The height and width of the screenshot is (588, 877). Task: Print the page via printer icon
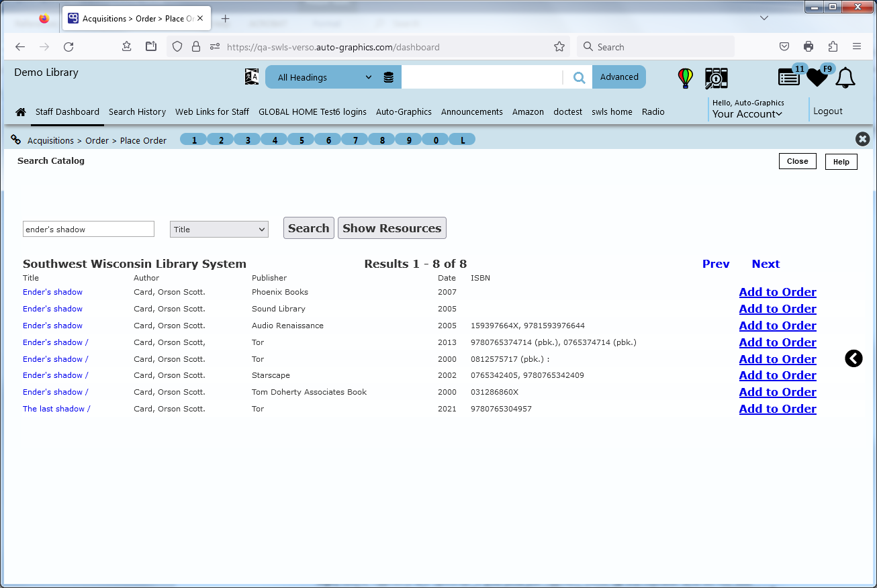coord(809,46)
